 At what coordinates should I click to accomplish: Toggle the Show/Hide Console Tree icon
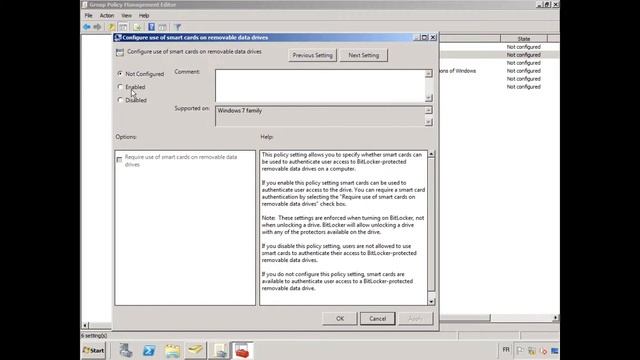coord(123,27)
